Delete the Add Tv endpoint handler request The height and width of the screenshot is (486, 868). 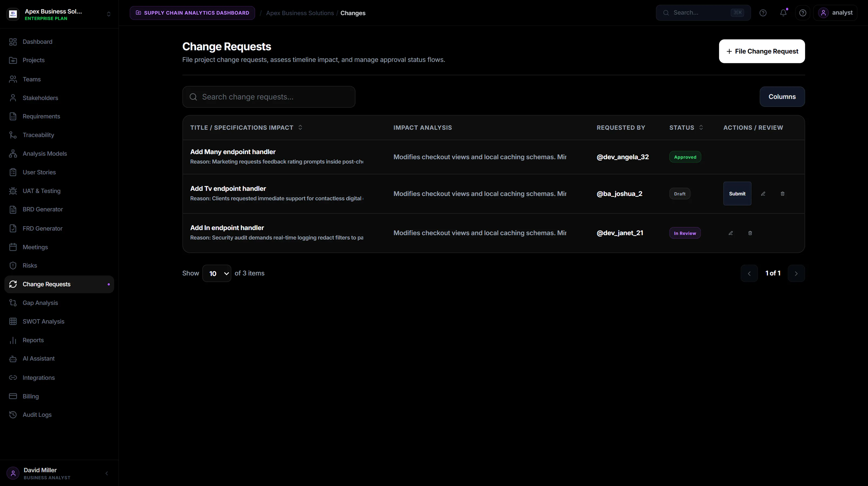pos(782,194)
